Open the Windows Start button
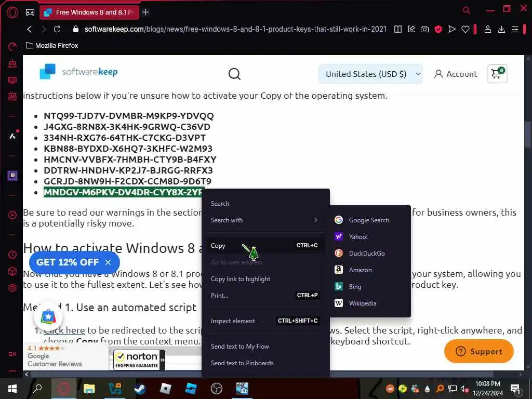532x399 pixels. click(12, 389)
